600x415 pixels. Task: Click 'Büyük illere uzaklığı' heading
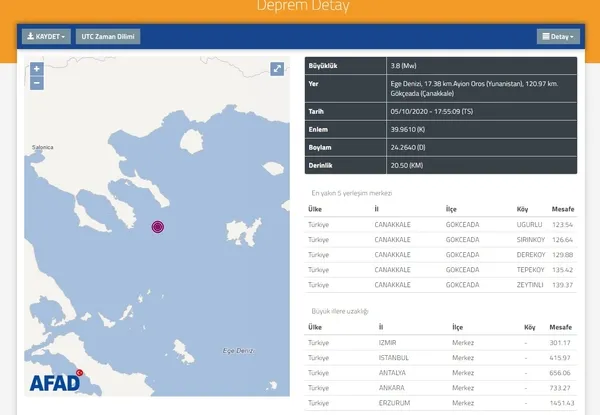pyautogui.click(x=340, y=311)
